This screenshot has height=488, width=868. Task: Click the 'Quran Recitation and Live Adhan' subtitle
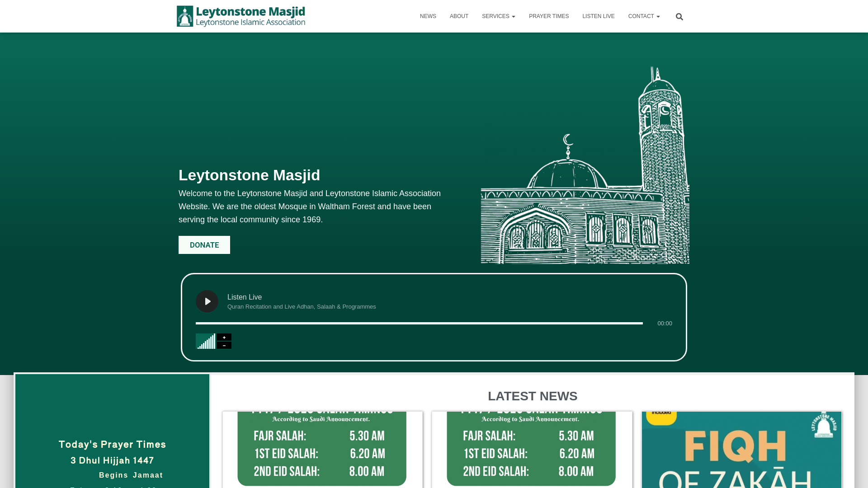[x=302, y=307]
